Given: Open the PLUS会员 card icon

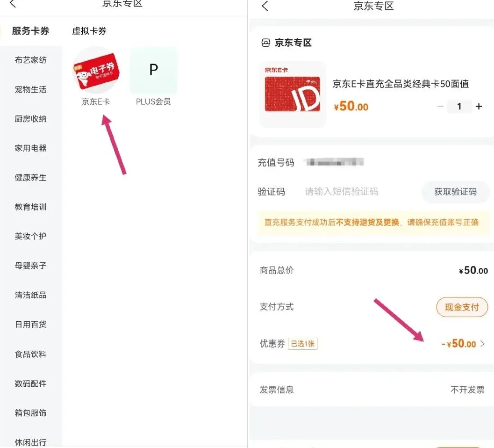Looking at the screenshot, I should (153, 70).
